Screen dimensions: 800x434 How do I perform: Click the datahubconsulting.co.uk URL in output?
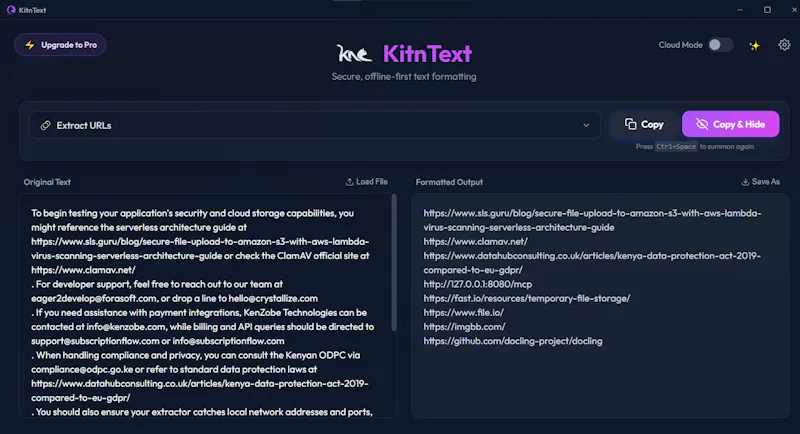point(592,263)
